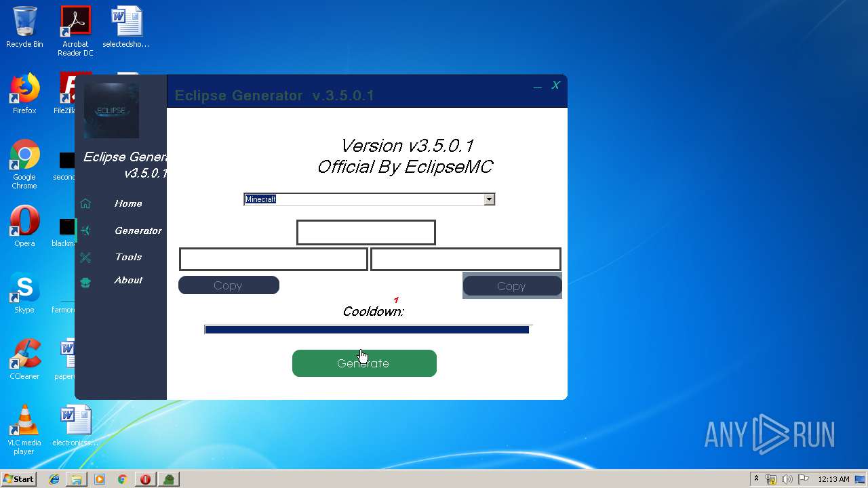
Task: Focus the left credentials text field
Action: (x=273, y=260)
